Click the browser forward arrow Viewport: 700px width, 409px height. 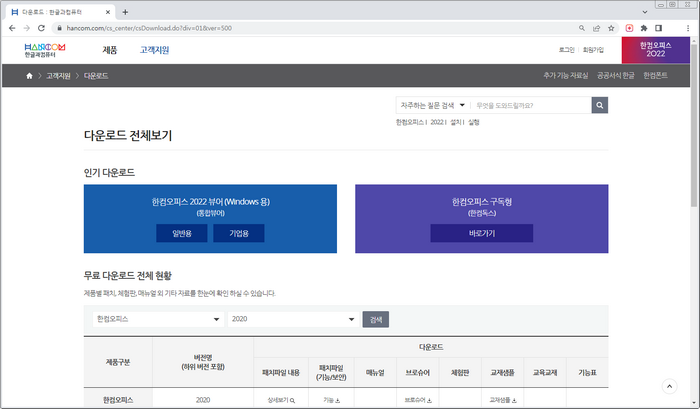[27, 28]
